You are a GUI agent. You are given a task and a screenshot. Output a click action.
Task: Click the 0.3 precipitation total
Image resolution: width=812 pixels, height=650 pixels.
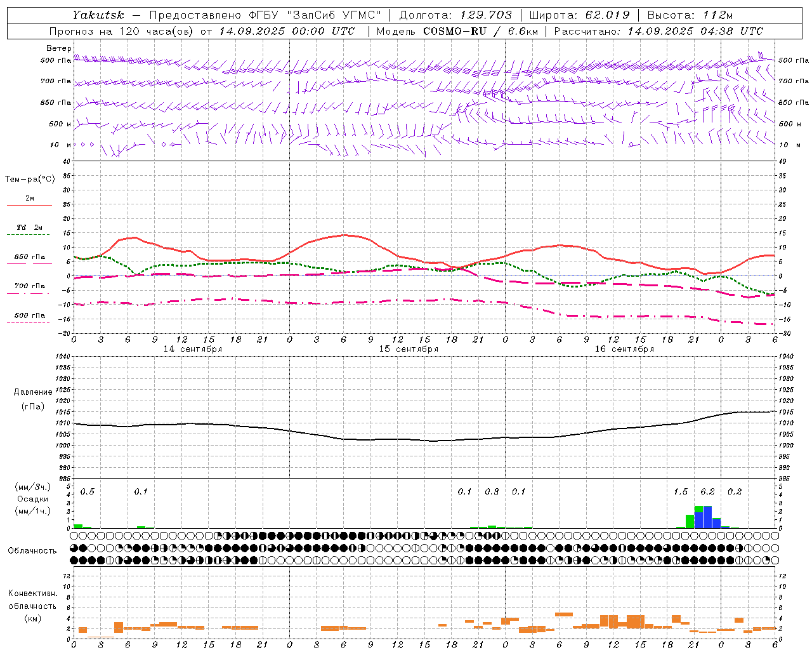492,492
